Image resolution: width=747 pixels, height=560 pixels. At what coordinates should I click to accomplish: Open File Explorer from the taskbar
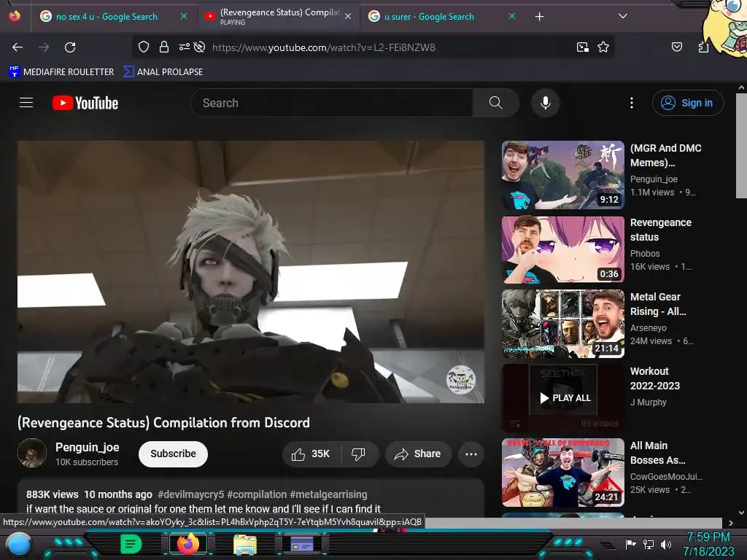click(245, 544)
